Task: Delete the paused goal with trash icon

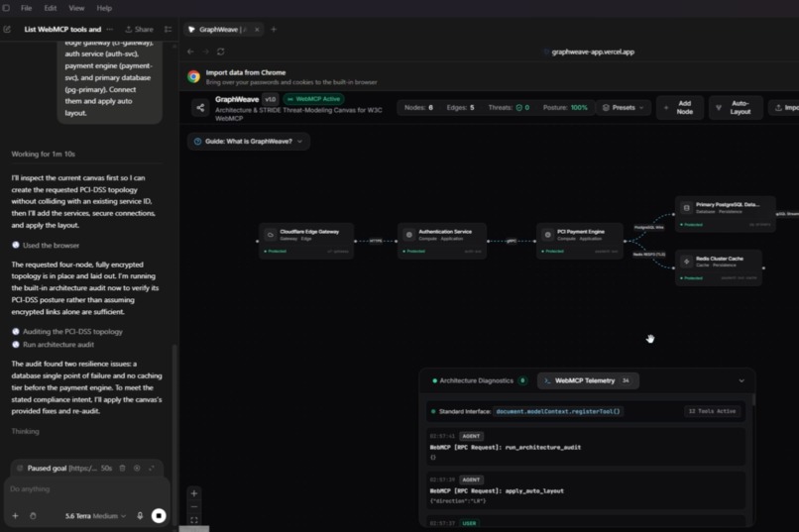Action: pos(122,468)
